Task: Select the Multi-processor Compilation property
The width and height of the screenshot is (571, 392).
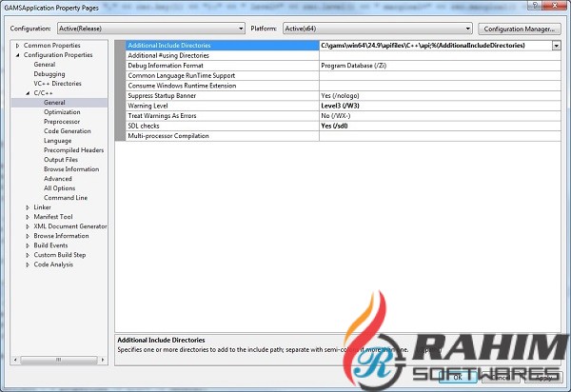Action: (x=222, y=136)
